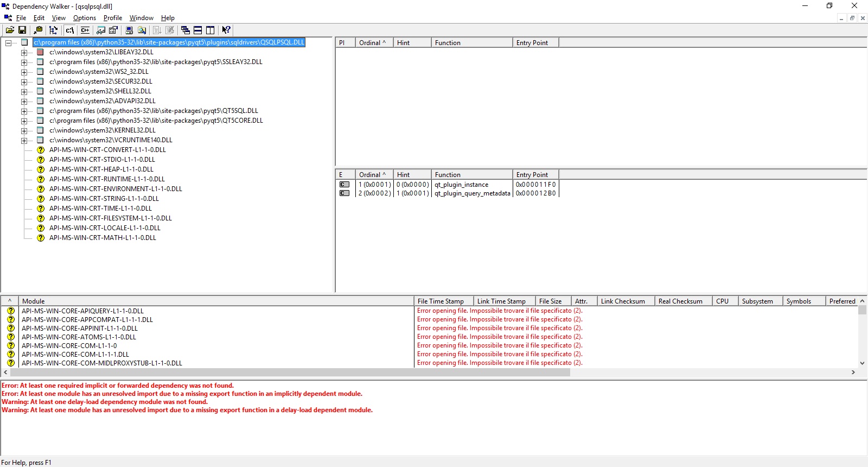Open the Options menu
This screenshot has height=467, width=868.
(x=85, y=18)
